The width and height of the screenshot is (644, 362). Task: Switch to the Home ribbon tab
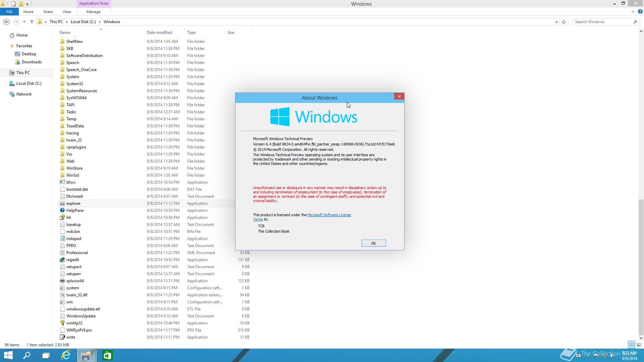pyautogui.click(x=29, y=12)
